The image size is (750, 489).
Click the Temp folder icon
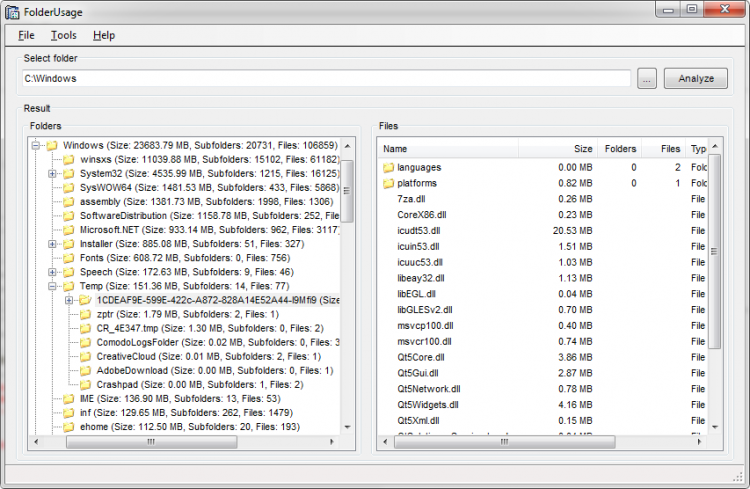tap(69, 286)
